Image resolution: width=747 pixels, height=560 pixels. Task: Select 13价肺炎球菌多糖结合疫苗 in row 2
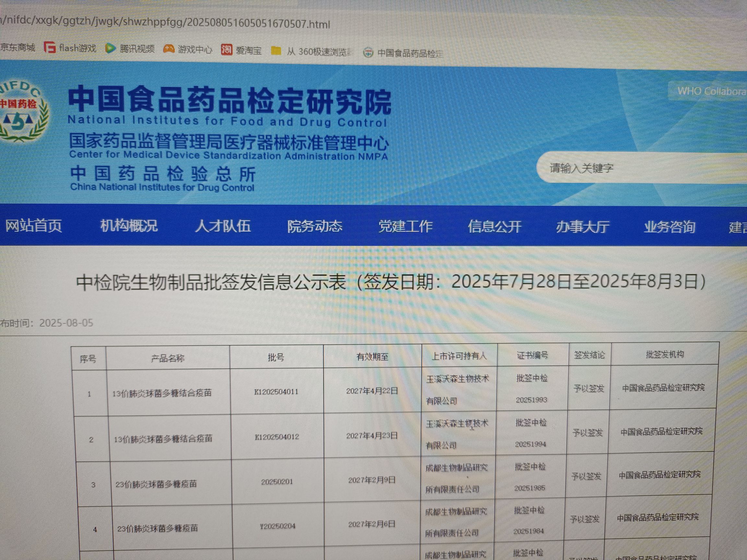(x=163, y=439)
